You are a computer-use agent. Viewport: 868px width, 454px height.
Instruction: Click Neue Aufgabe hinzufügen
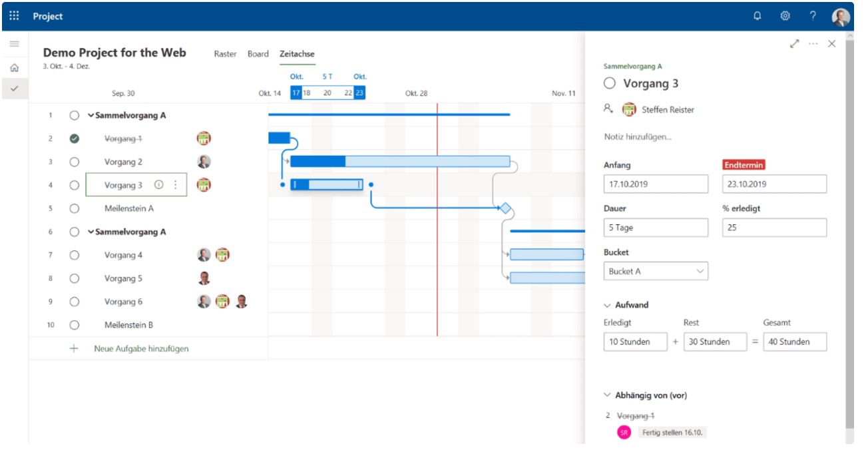pos(141,348)
